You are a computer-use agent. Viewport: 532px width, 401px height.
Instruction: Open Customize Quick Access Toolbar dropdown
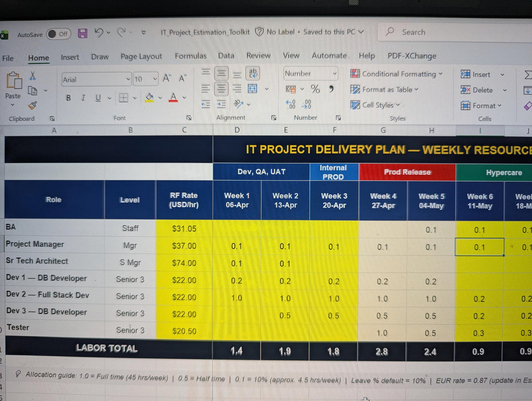[x=143, y=32]
